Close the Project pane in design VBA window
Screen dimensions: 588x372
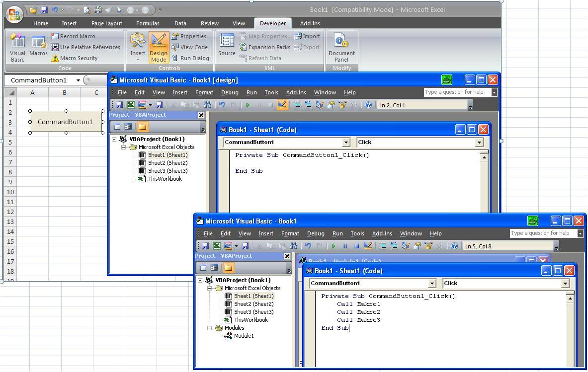(x=201, y=115)
